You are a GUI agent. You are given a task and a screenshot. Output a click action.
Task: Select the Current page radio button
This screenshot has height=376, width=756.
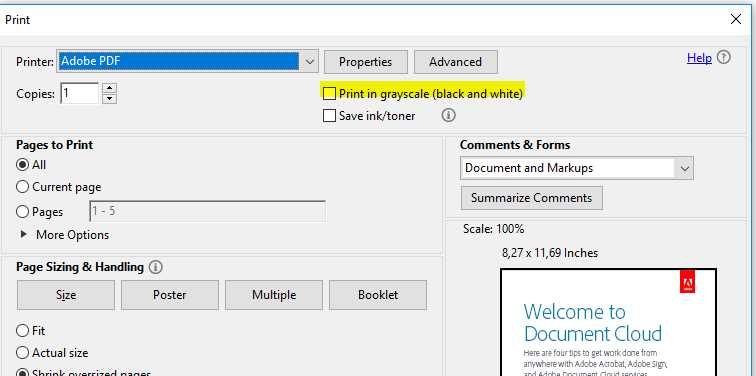(x=22, y=187)
